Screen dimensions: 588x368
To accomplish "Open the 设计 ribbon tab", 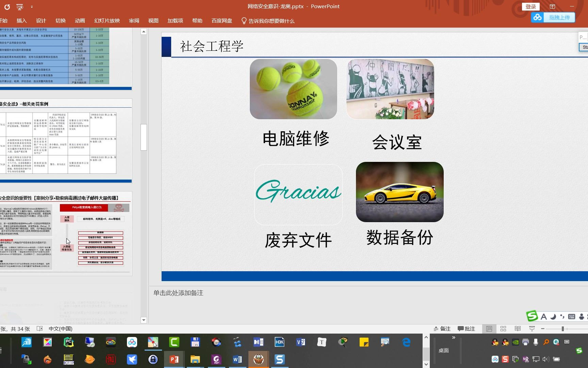I will (41, 21).
